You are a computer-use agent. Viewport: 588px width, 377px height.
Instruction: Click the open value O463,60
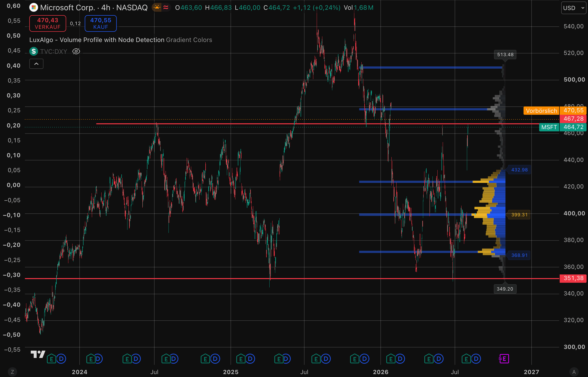[x=189, y=8]
